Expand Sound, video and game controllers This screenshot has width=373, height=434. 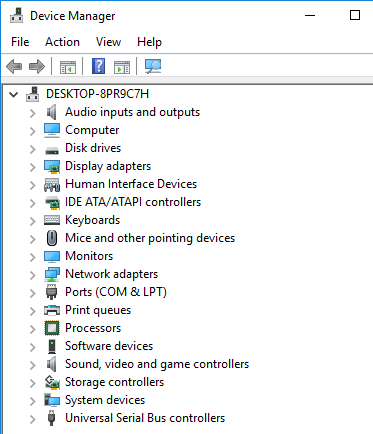point(33,365)
